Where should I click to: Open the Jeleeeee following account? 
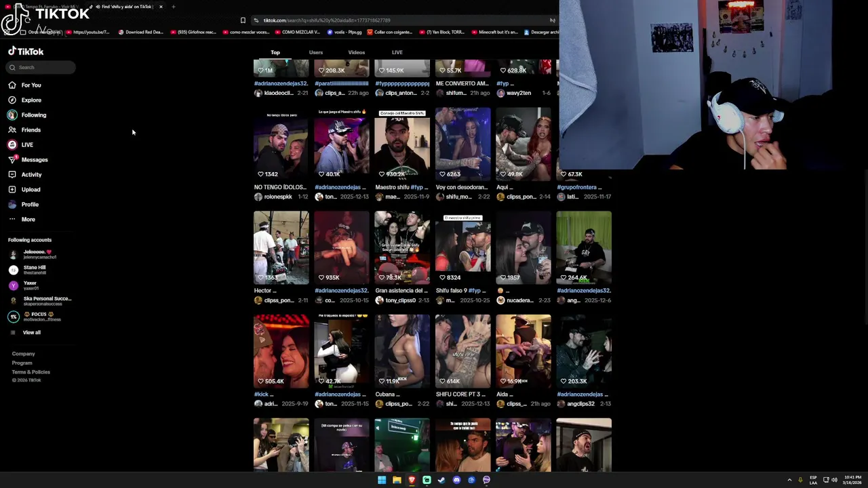[x=39, y=254]
